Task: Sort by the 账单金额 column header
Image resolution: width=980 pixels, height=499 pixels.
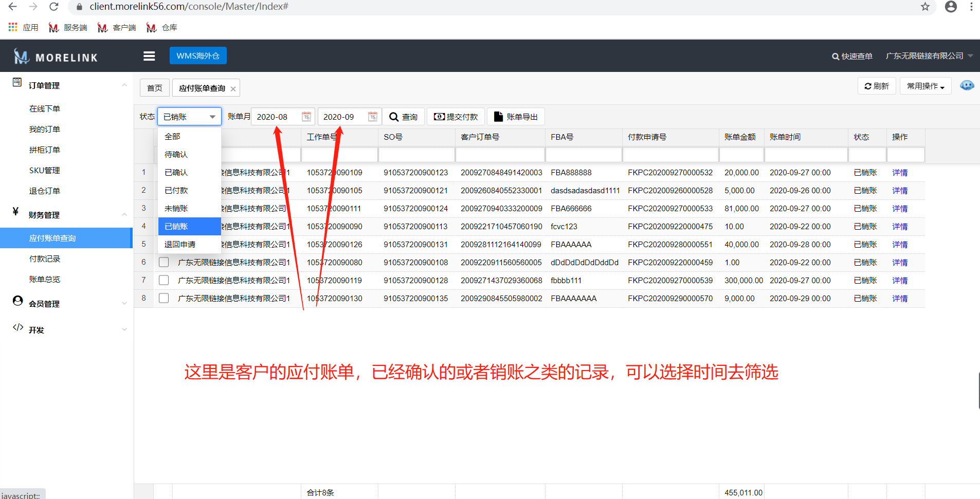Action: tap(740, 137)
